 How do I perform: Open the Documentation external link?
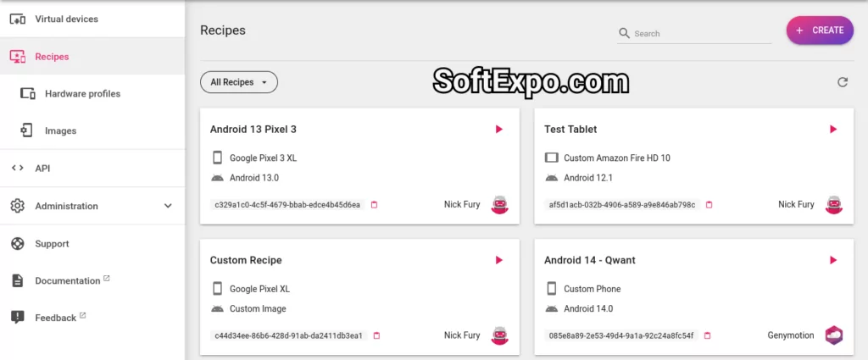click(68, 281)
